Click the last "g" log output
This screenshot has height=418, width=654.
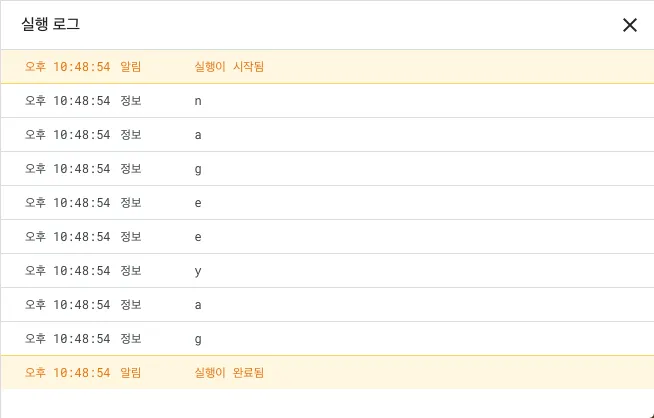(199, 339)
